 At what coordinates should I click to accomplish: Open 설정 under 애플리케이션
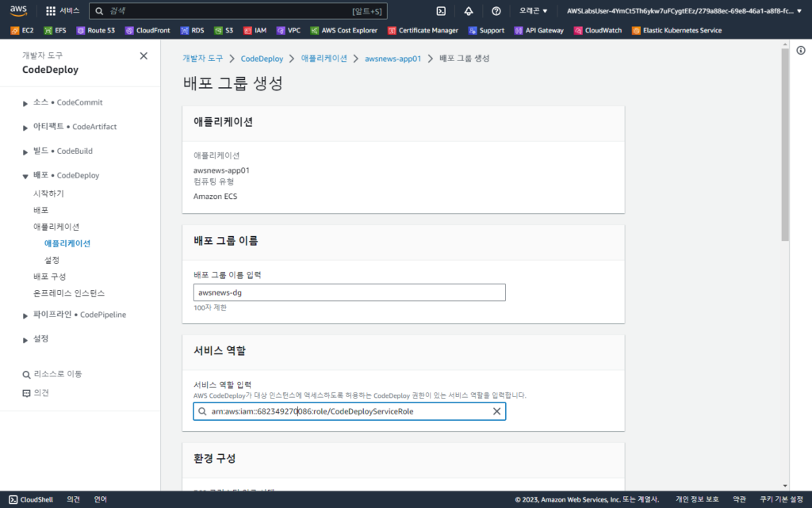(52, 260)
